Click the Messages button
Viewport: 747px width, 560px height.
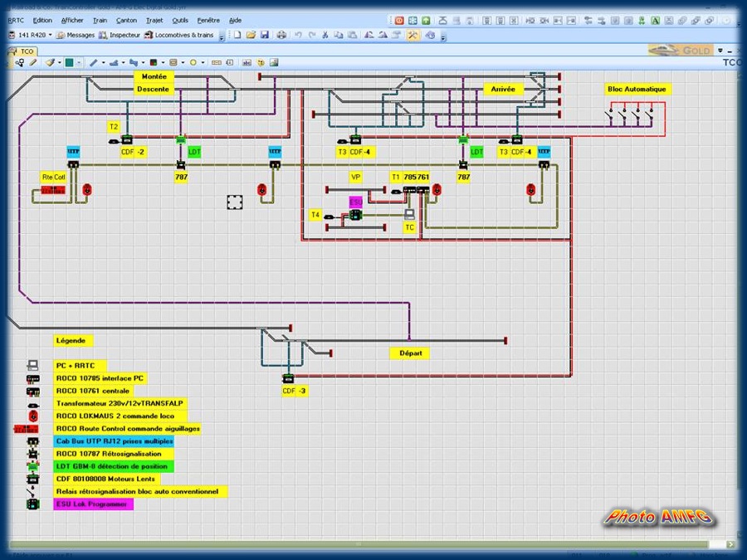coord(76,35)
